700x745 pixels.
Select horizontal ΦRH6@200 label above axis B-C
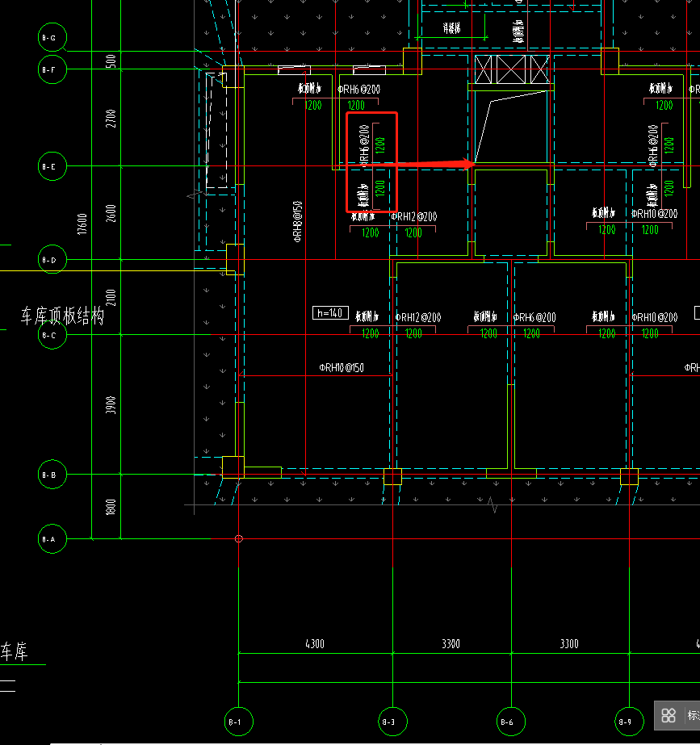[534, 317]
